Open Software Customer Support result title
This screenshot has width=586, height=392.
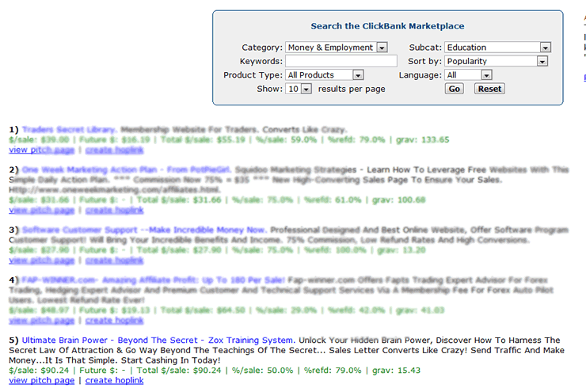(x=144, y=230)
